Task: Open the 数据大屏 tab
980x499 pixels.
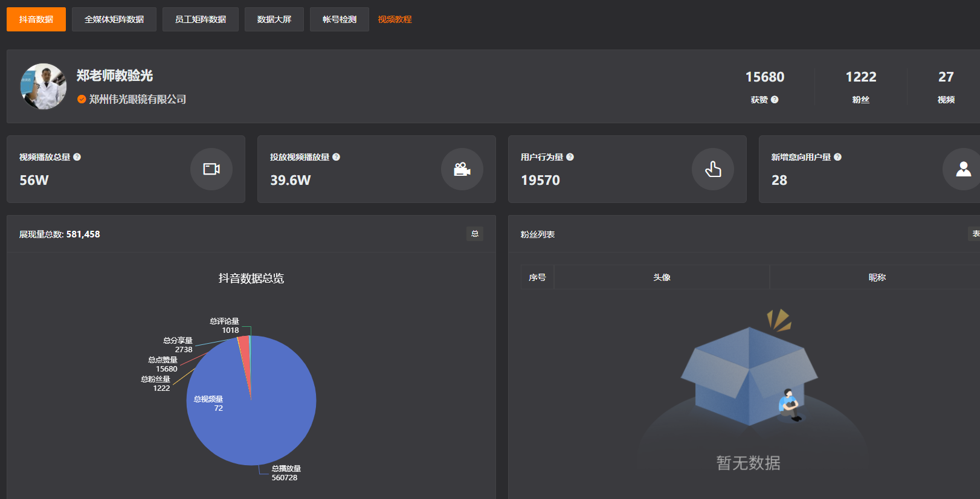Action: coord(274,19)
